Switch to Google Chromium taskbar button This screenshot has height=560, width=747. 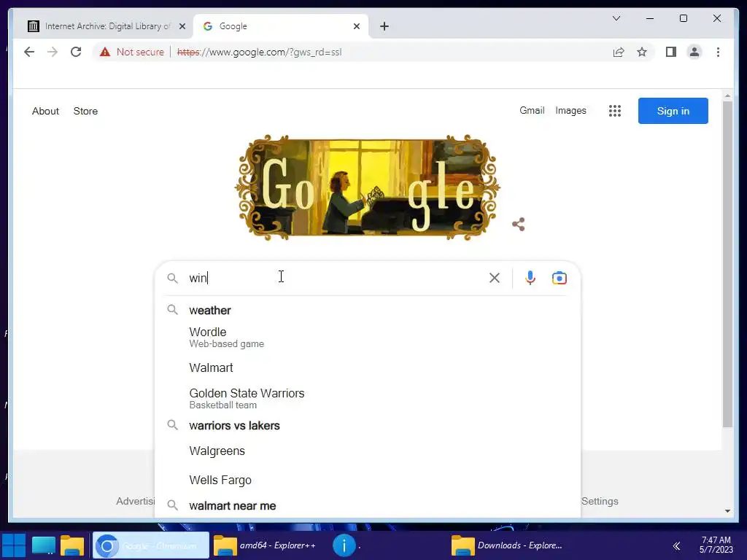[150, 545]
